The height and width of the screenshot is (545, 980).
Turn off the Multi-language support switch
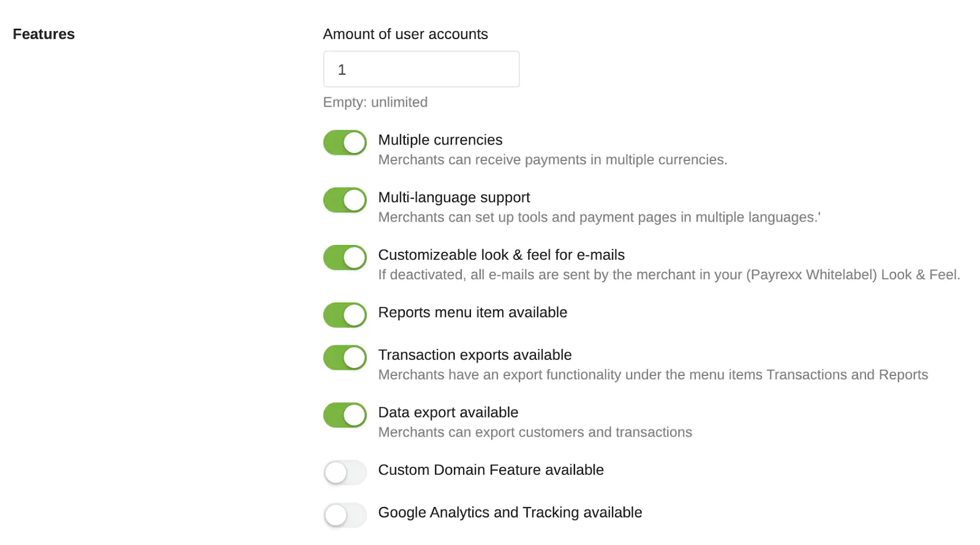click(x=345, y=200)
